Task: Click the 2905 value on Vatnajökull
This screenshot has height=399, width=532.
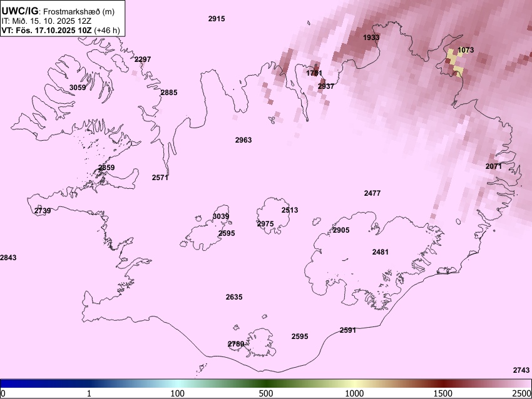Action: click(341, 230)
